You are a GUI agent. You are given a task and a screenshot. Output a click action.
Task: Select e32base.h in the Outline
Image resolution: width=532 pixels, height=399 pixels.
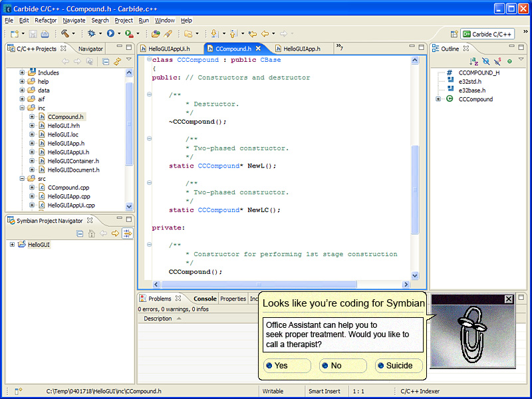(x=472, y=90)
